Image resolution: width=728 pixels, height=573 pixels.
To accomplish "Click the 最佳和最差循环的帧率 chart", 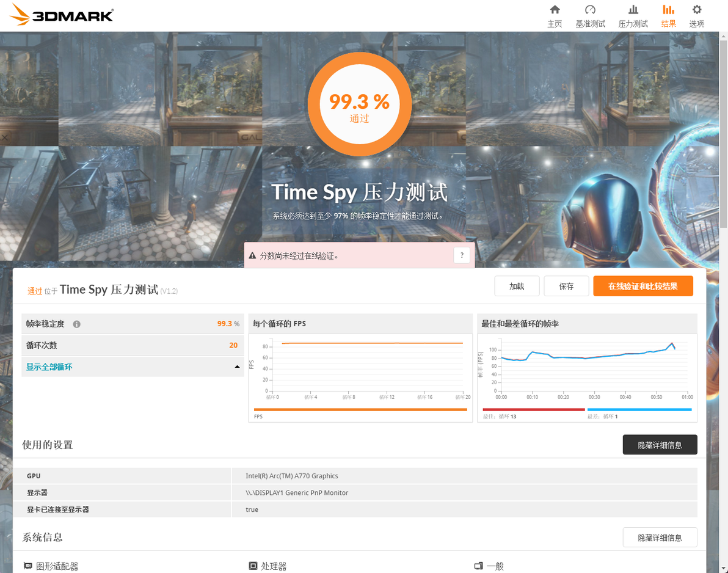I will 588,378.
